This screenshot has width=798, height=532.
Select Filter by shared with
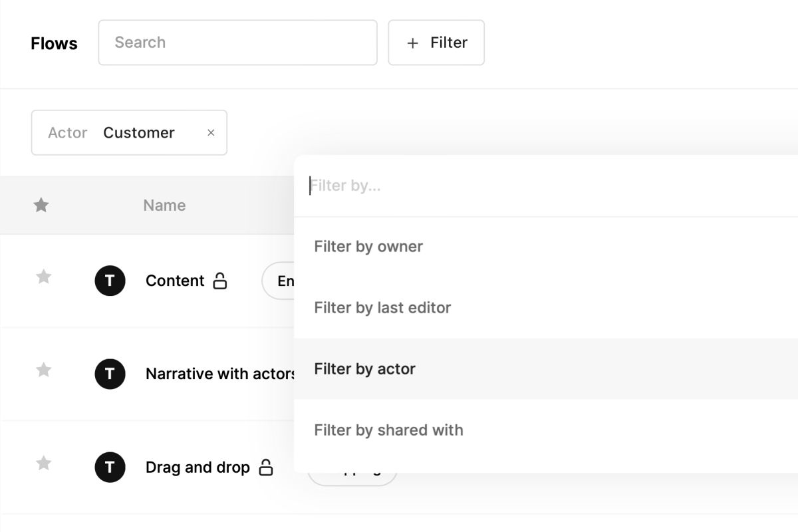pos(388,430)
